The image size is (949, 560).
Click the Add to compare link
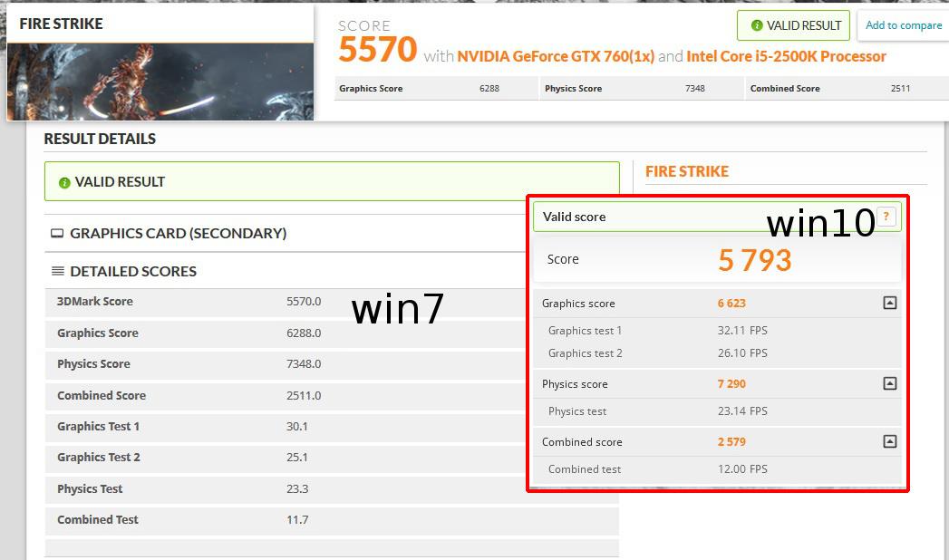[x=903, y=25]
